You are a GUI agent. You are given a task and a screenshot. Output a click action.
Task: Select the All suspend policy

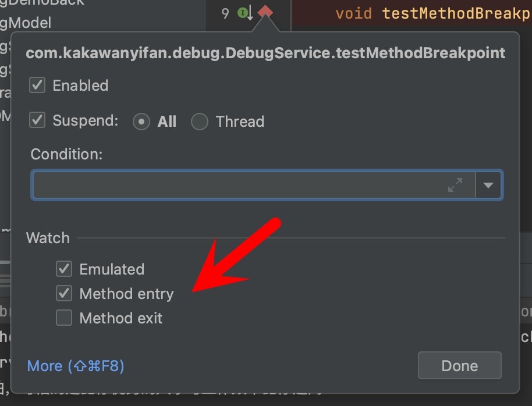(x=141, y=122)
